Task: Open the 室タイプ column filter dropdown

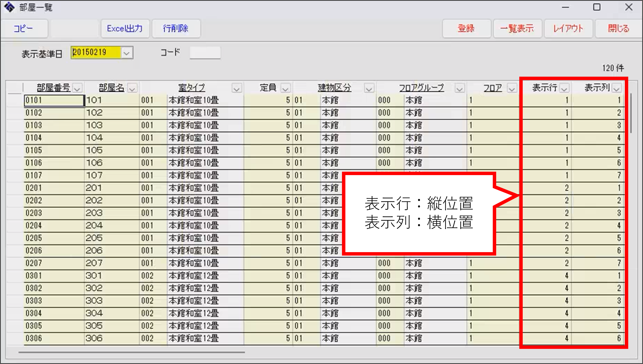Action: click(x=236, y=88)
